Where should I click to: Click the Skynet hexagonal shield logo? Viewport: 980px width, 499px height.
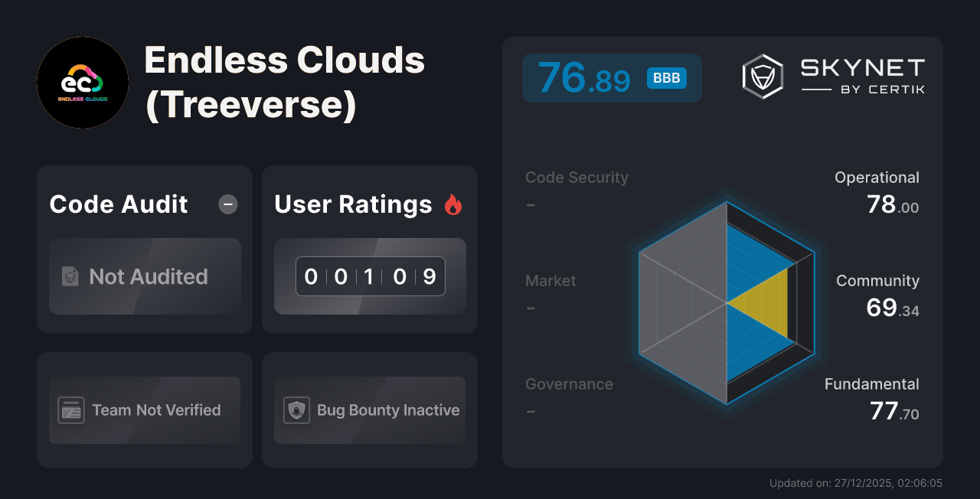tap(762, 76)
